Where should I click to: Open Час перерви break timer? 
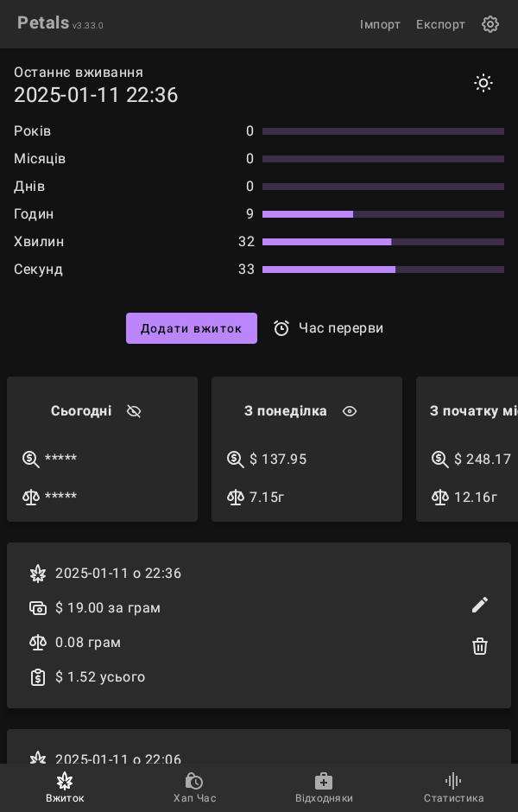329,328
